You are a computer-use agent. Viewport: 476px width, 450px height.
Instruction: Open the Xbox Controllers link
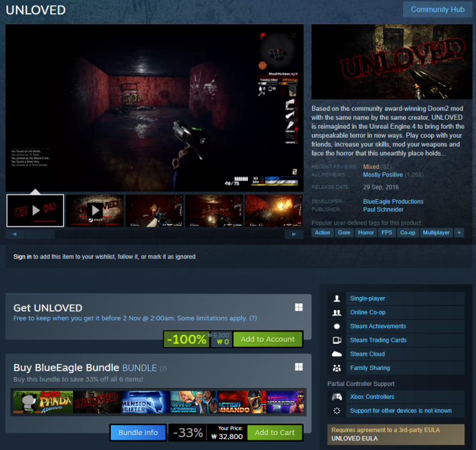372,397
